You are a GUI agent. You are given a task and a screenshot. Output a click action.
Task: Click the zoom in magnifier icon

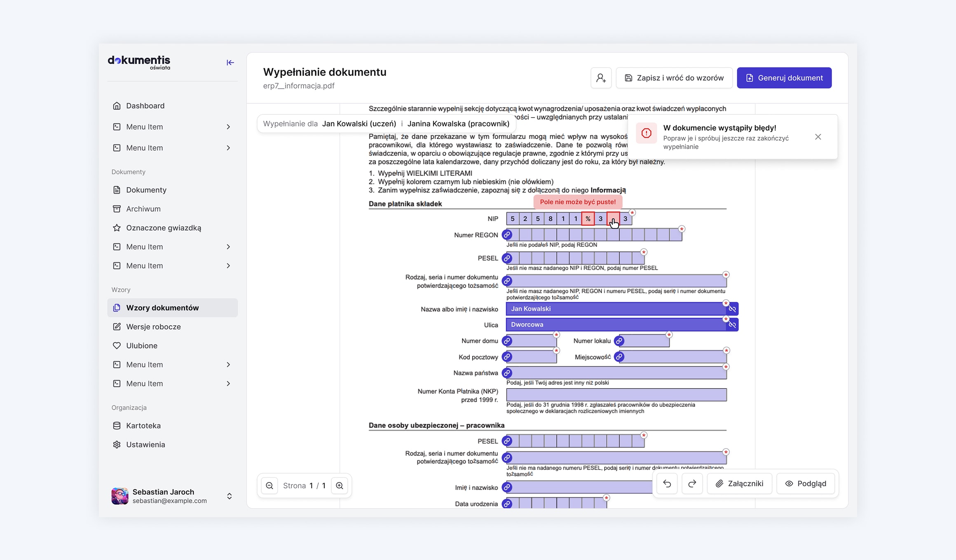tap(340, 485)
